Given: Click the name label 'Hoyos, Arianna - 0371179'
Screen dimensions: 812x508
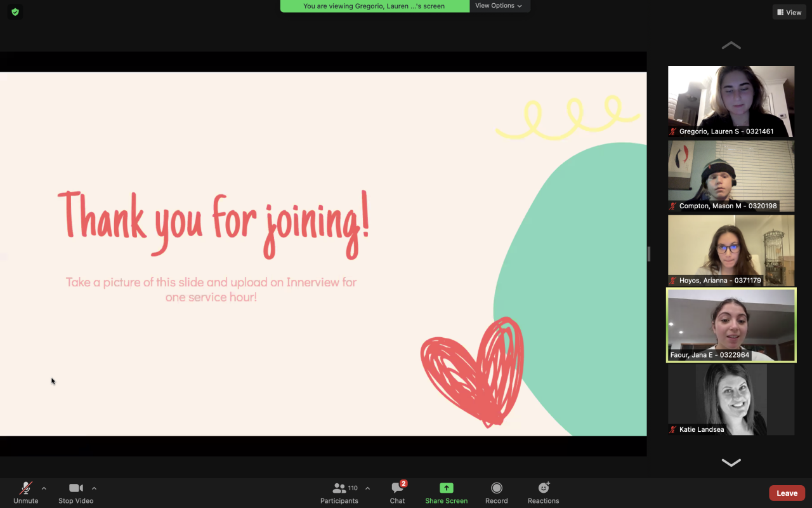Looking at the screenshot, I should click(x=720, y=280).
